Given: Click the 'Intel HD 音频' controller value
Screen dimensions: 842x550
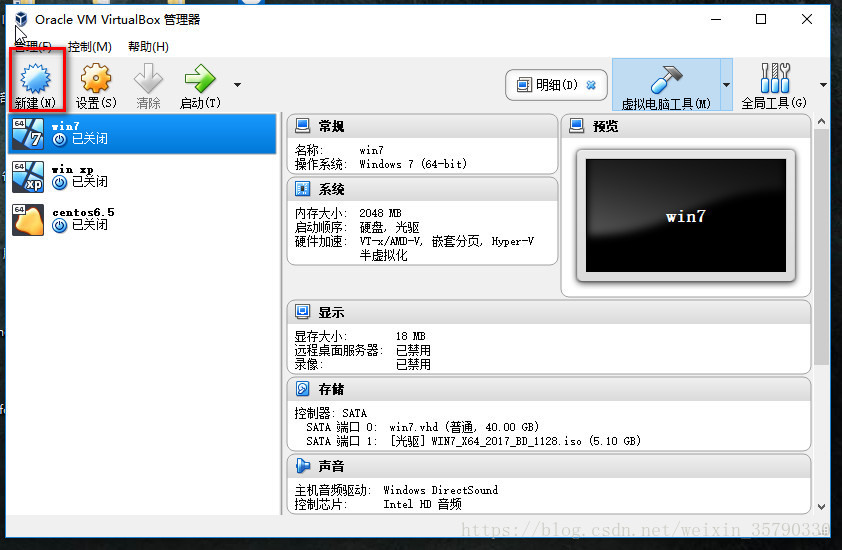Looking at the screenshot, I should click(x=422, y=504).
